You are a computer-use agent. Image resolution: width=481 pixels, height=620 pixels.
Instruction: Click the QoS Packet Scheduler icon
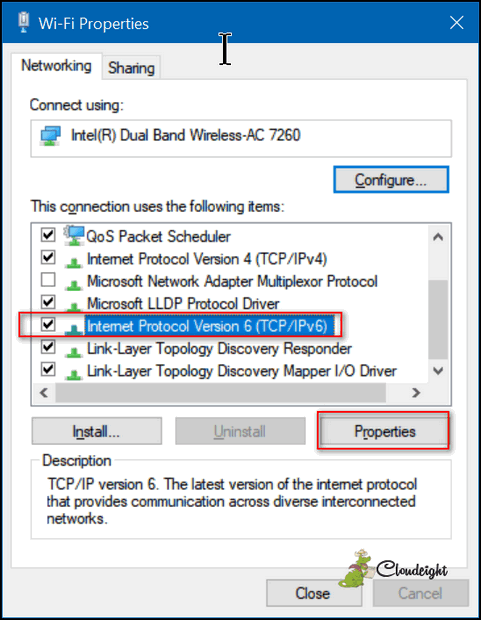[74, 235]
